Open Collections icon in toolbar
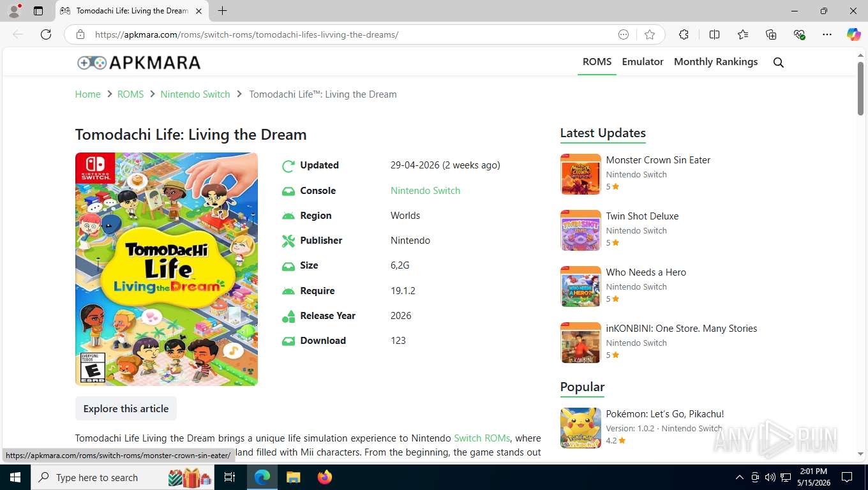This screenshot has height=490, width=868. 771,34
